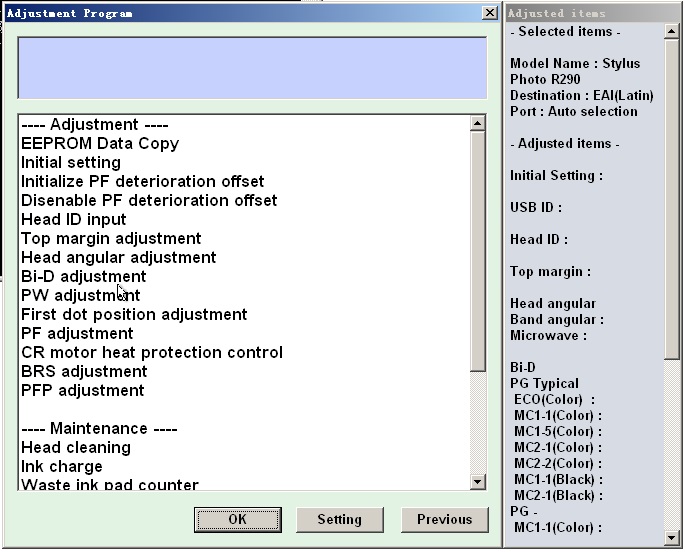
Task: Select Head angular adjustment
Action: 118,257
